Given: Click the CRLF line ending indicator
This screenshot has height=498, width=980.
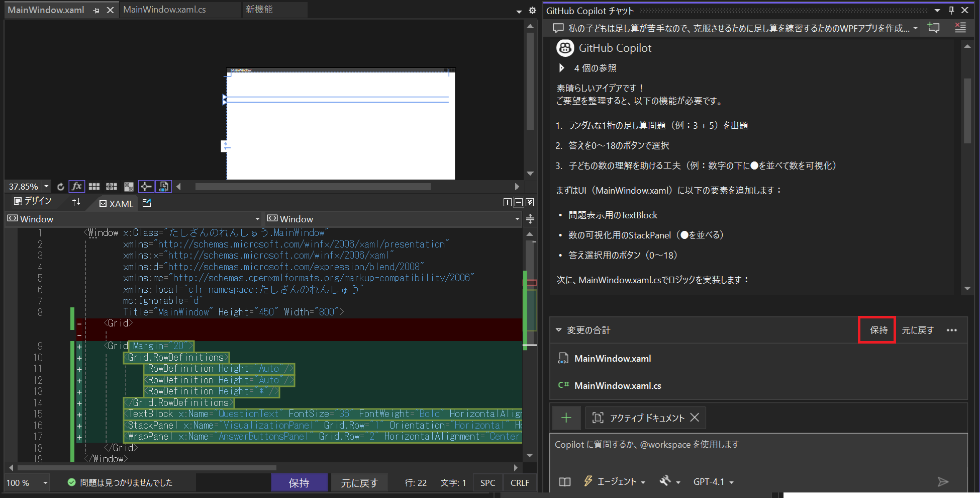Looking at the screenshot, I should pos(520,483).
